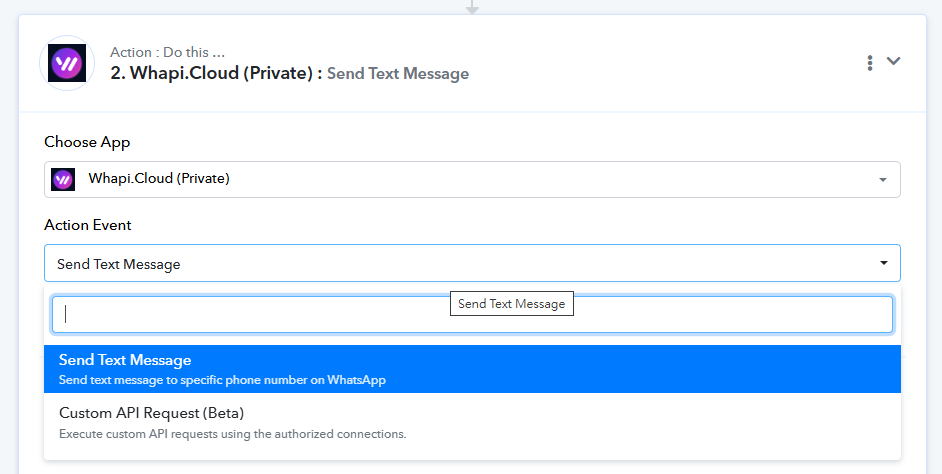Choose Custom API Request (Beta) option
942x474 pixels.
pyautogui.click(x=472, y=422)
